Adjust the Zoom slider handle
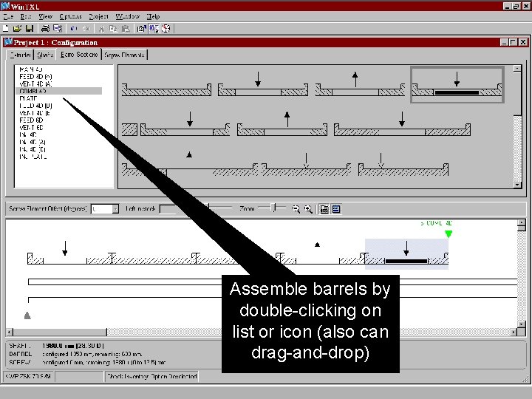The image size is (532, 399). pyautogui.click(x=275, y=208)
